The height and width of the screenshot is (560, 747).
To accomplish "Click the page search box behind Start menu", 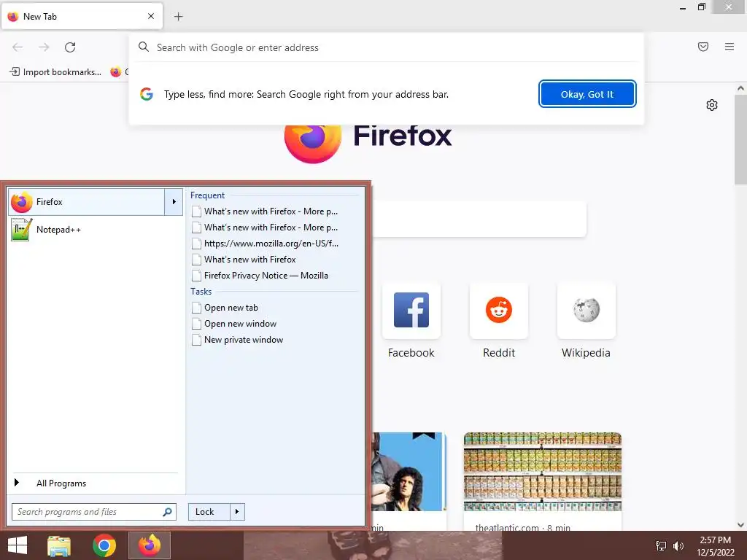I will pos(479,219).
